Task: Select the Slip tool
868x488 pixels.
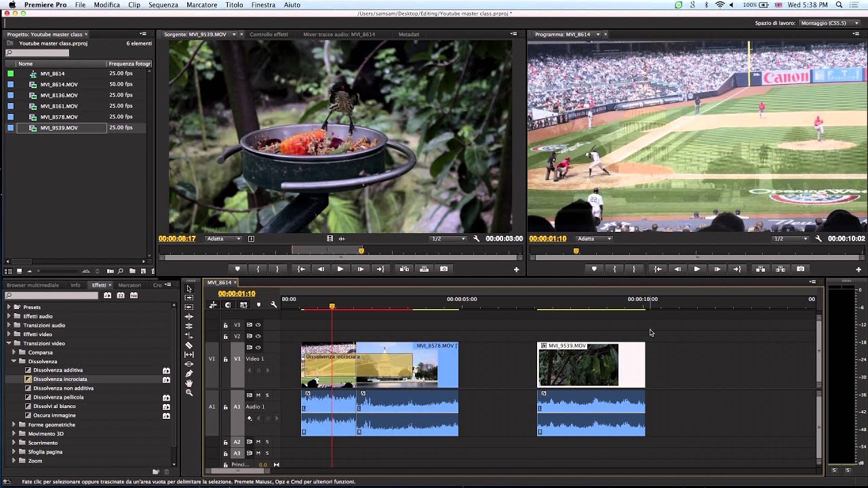Action: 189,354
